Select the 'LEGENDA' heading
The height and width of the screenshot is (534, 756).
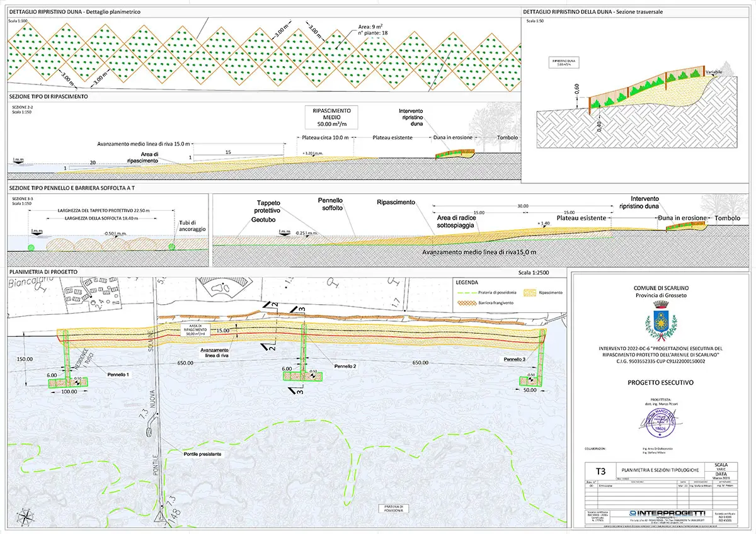(467, 283)
